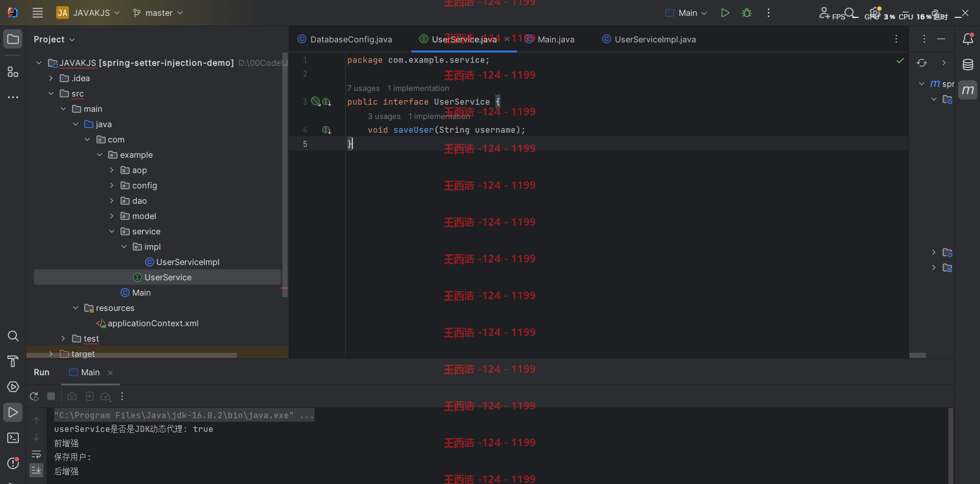Expand the .idea folder
Screen dimensions: 980x484
(51, 78)
